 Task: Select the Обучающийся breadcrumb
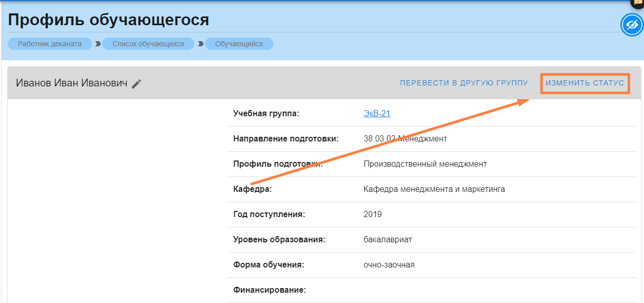[x=239, y=44]
